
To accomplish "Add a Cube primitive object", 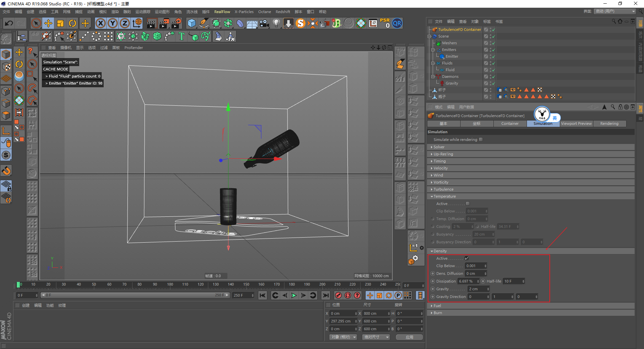I will 192,23.
